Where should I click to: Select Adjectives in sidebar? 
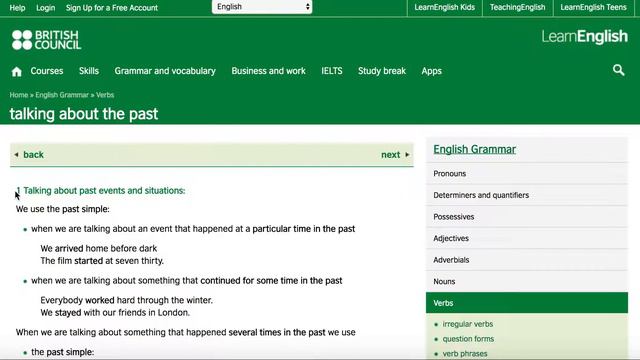pyautogui.click(x=527, y=238)
